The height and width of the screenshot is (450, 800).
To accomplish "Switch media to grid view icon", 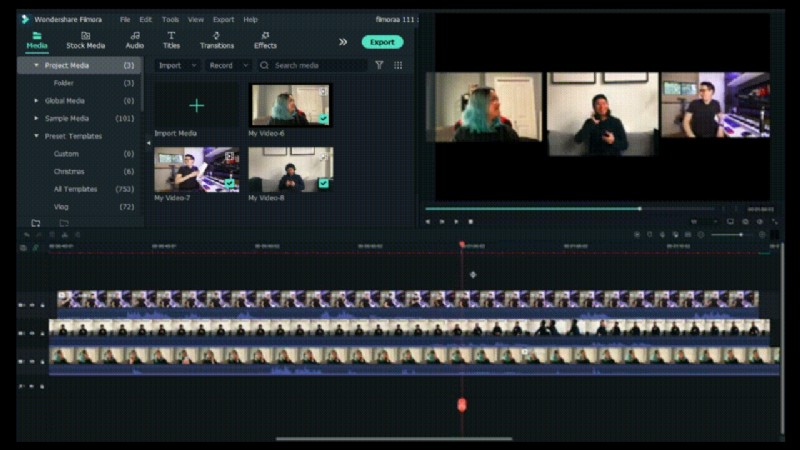I will coord(398,65).
